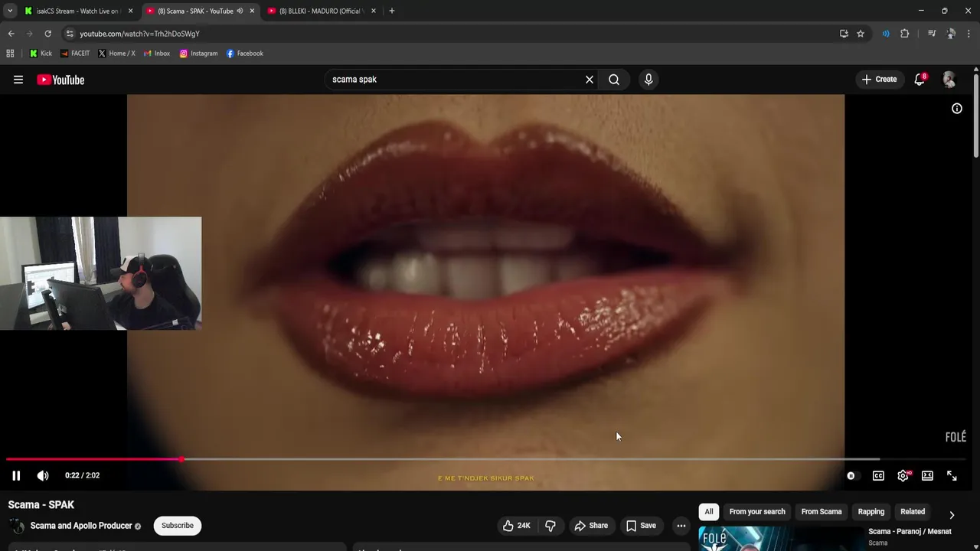Click the Create button

(x=879, y=80)
